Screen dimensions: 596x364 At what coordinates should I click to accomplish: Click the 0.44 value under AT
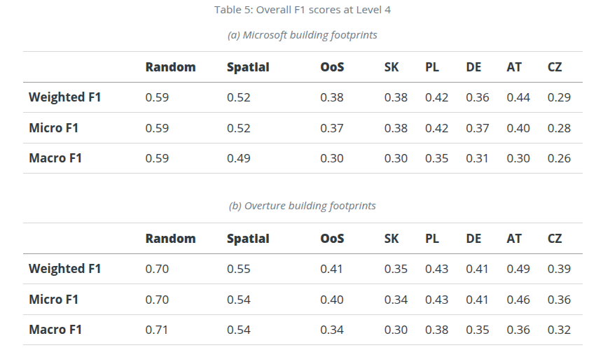[x=518, y=97]
